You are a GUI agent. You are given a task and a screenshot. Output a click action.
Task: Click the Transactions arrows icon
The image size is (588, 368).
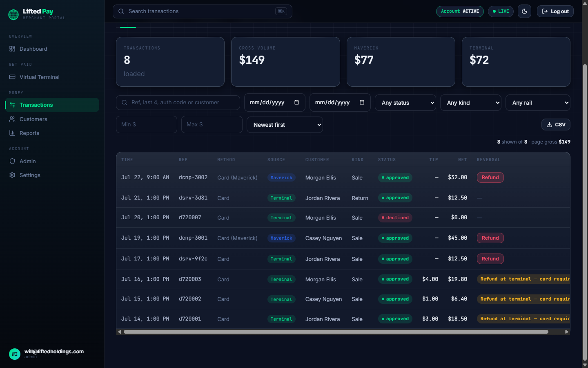pyautogui.click(x=12, y=105)
